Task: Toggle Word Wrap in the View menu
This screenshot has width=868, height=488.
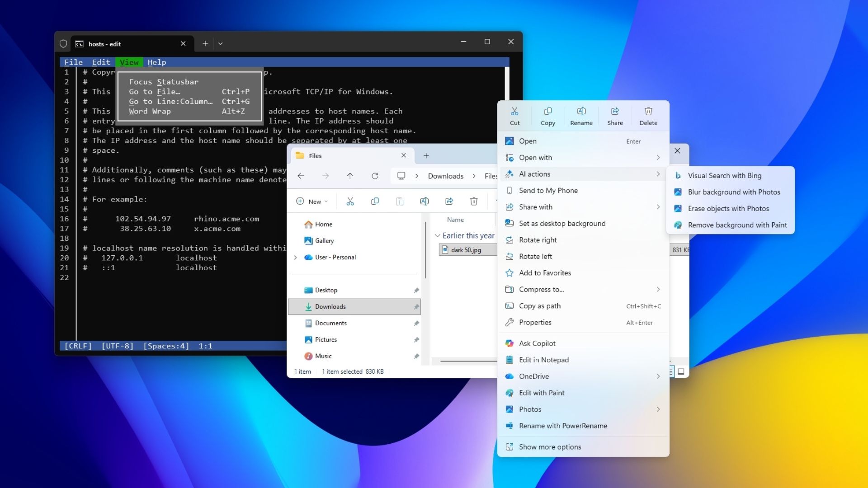Action: coord(150,111)
